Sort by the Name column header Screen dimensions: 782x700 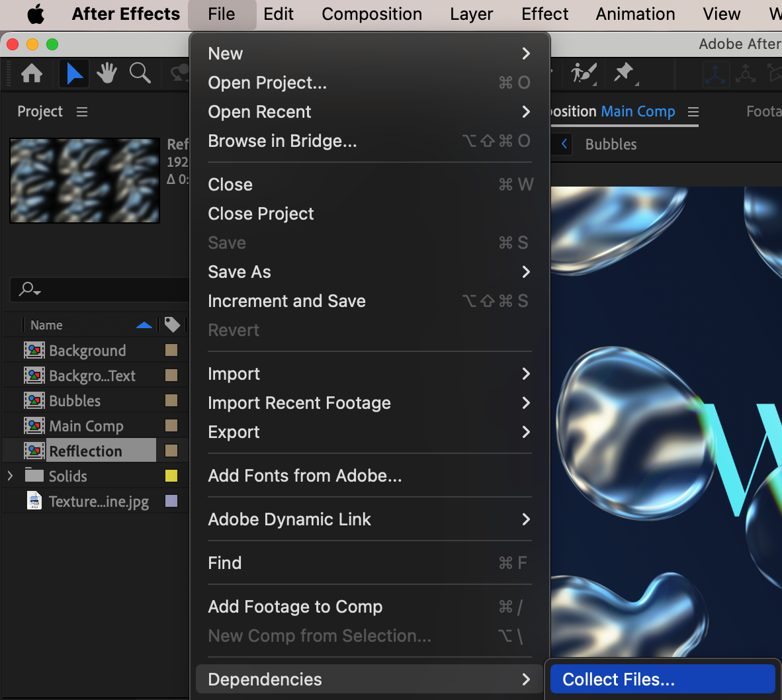pos(46,325)
